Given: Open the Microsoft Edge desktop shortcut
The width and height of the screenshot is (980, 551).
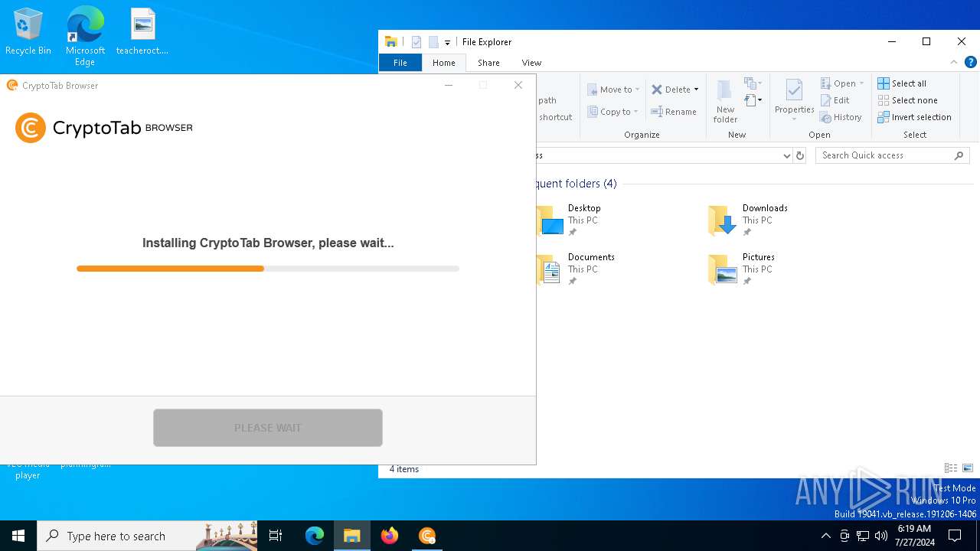Looking at the screenshot, I should 85,36.
